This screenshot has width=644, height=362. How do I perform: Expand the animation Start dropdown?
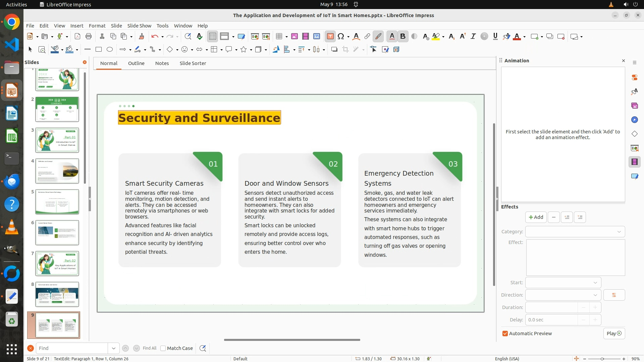[563, 283]
